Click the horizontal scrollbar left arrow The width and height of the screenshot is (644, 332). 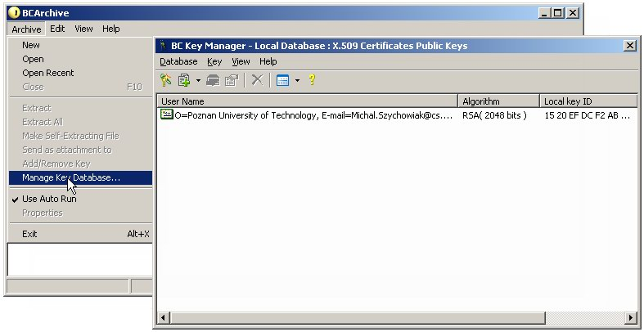pos(164,317)
